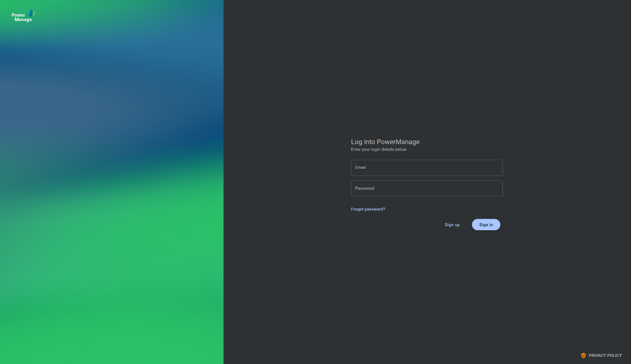This screenshot has width=631, height=364.
Task: Click the 'Log into PowerManage' heading
Action: pyautogui.click(x=385, y=142)
